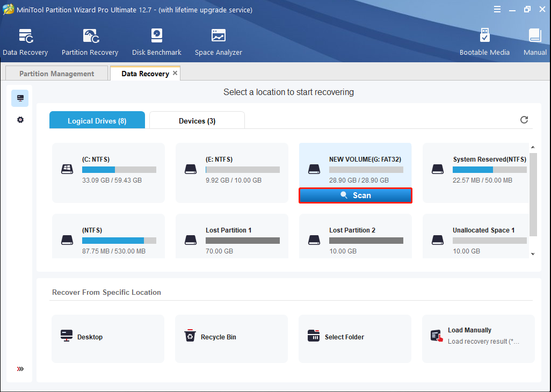Screen dimensions: 551x392
Task: Open the hamburger menu in title bar
Action: click(x=497, y=10)
